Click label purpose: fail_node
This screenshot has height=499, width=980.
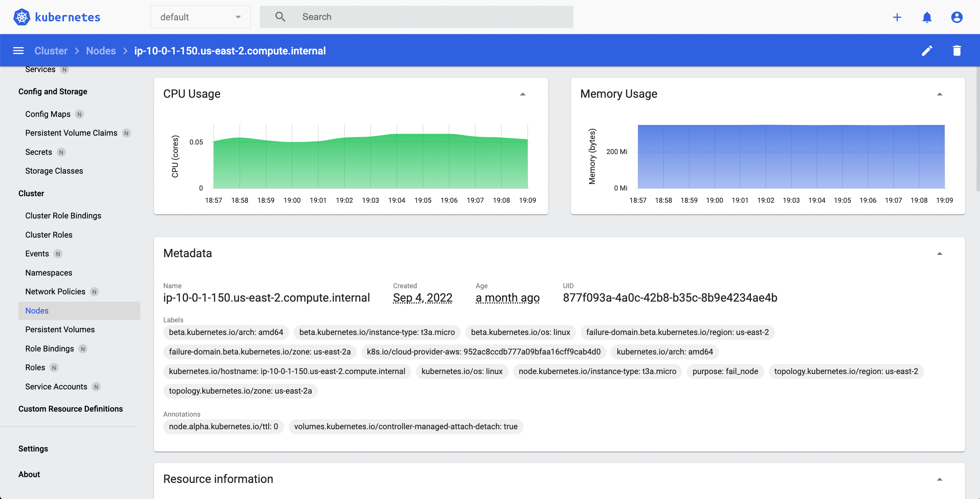click(725, 371)
